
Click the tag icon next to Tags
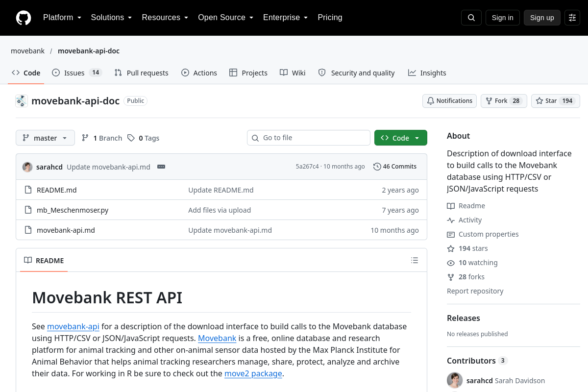[x=131, y=138]
